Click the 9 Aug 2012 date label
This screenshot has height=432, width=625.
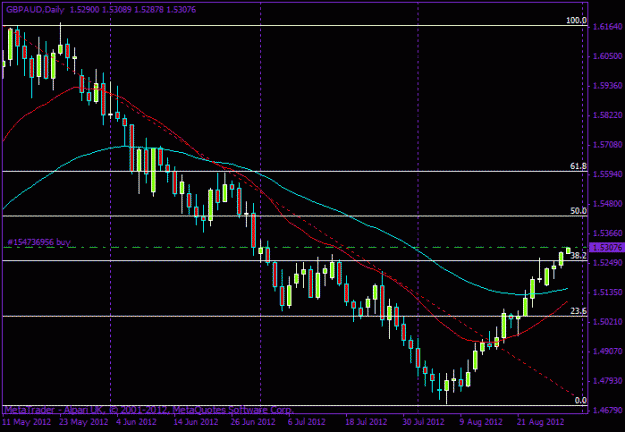[480, 422]
